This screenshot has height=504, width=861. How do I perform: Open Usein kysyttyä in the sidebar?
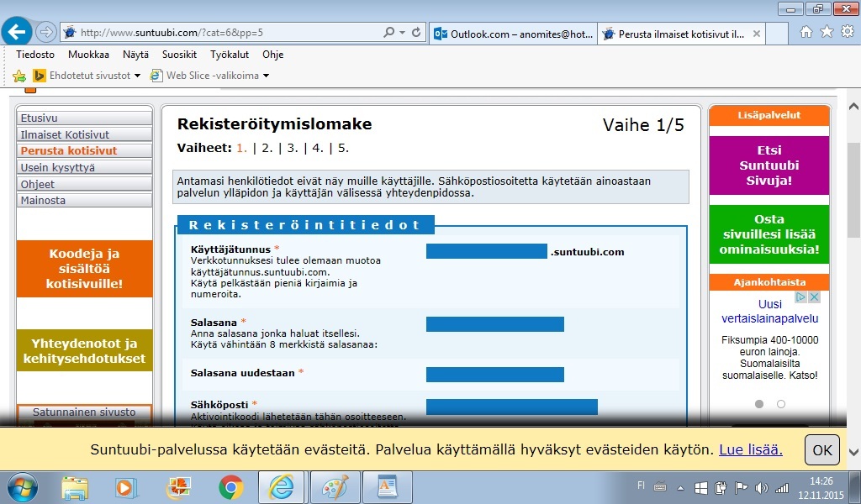click(85, 167)
